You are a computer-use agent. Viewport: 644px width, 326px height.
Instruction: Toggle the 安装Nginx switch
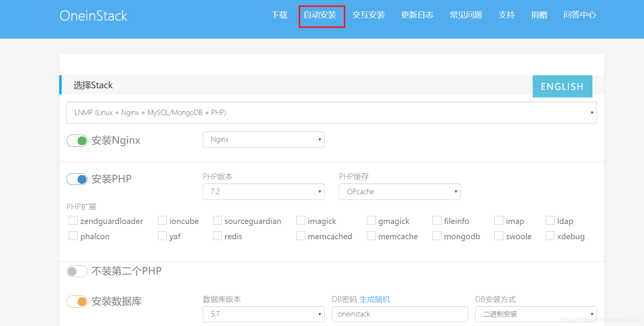pos(77,141)
